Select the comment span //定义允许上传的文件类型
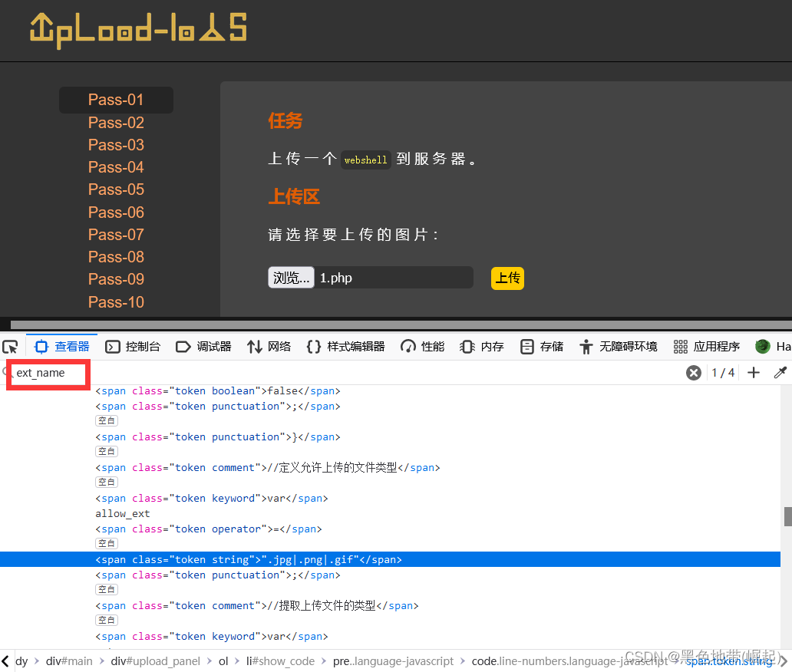The width and height of the screenshot is (792, 672). 268,467
